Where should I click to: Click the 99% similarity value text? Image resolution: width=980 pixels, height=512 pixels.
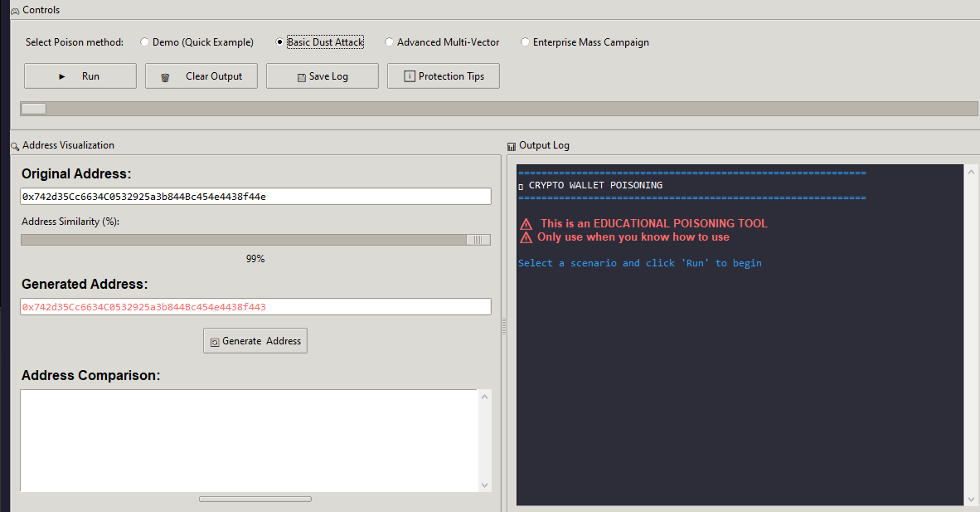(255, 259)
